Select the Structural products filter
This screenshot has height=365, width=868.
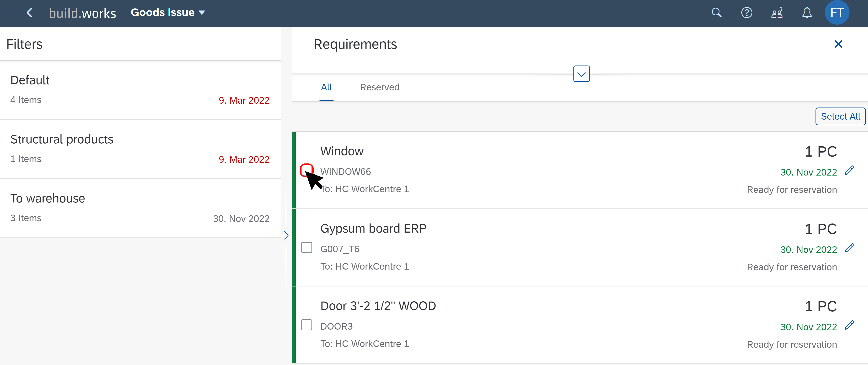point(140,149)
